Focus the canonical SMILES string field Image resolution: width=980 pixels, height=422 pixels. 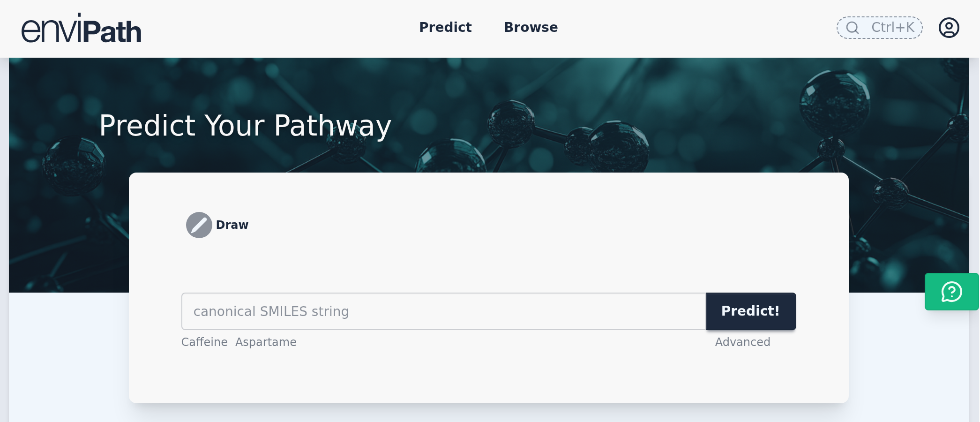pyautogui.click(x=443, y=311)
